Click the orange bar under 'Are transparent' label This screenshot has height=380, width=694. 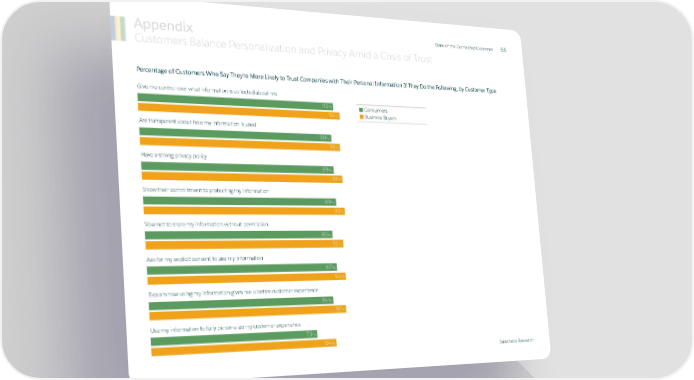pos(240,144)
